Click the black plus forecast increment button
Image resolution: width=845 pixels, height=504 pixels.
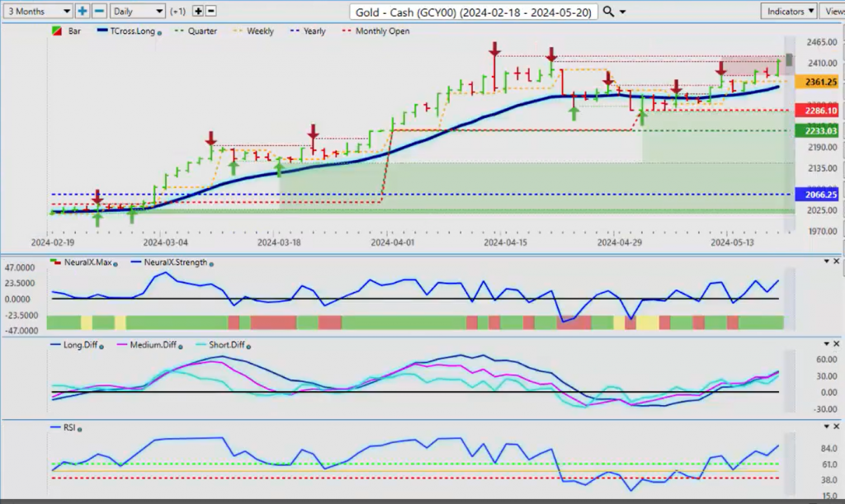197,11
